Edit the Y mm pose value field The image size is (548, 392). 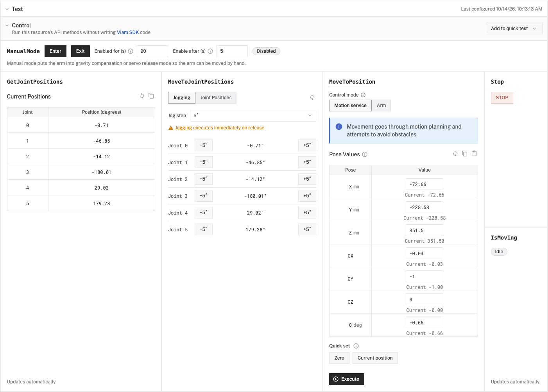point(424,208)
